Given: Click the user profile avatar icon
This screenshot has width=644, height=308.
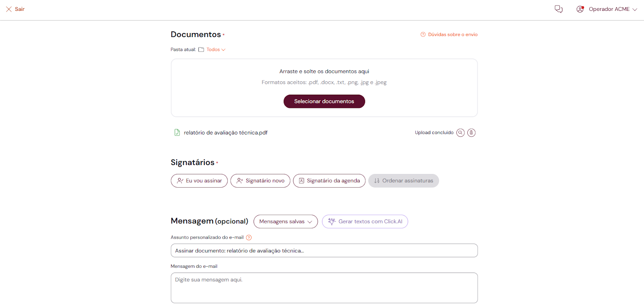Looking at the screenshot, I should pos(580,9).
